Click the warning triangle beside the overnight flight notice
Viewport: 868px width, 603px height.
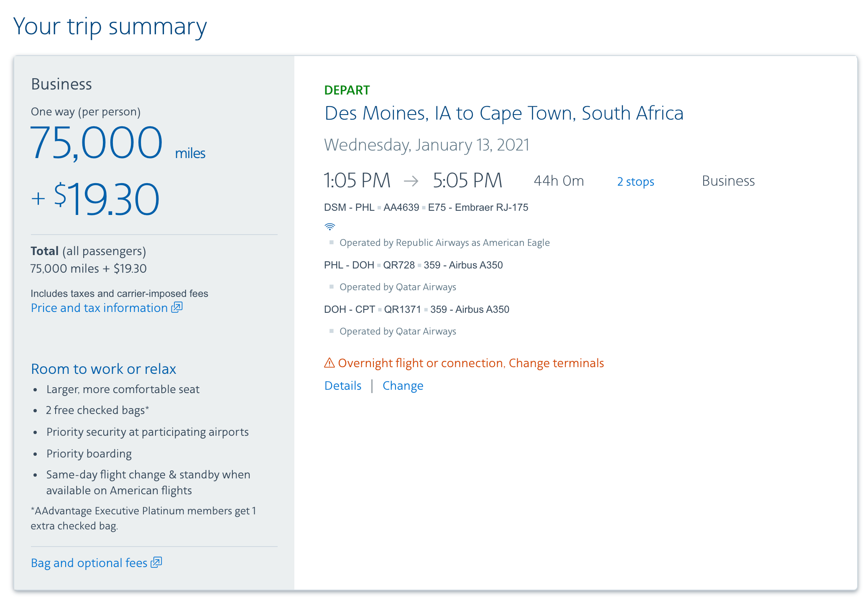[329, 363]
